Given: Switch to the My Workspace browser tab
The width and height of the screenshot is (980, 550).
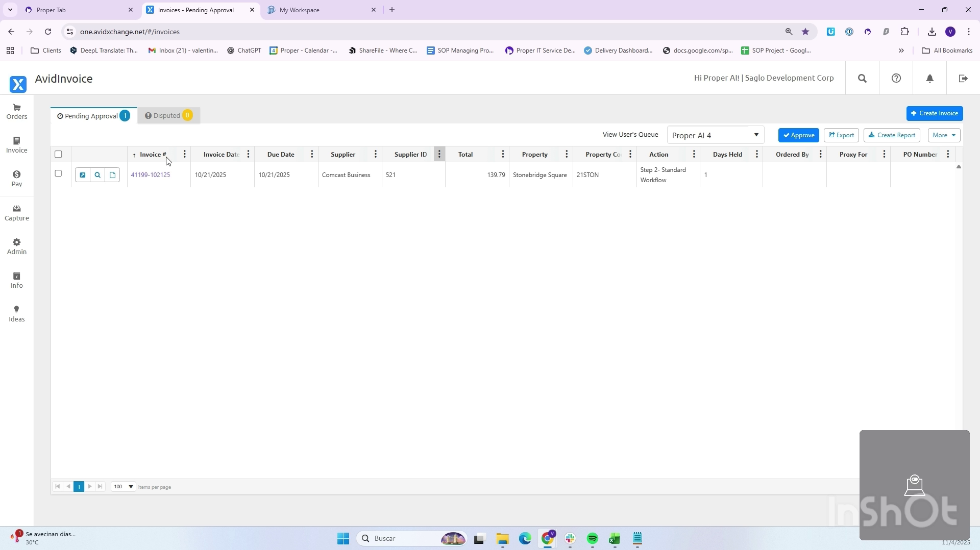Looking at the screenshot, I should (x=323, y=10).
